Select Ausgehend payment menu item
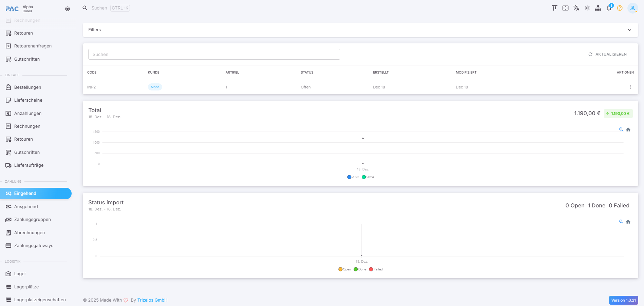Screen dimensions: 644x306 tap(26, 207)
